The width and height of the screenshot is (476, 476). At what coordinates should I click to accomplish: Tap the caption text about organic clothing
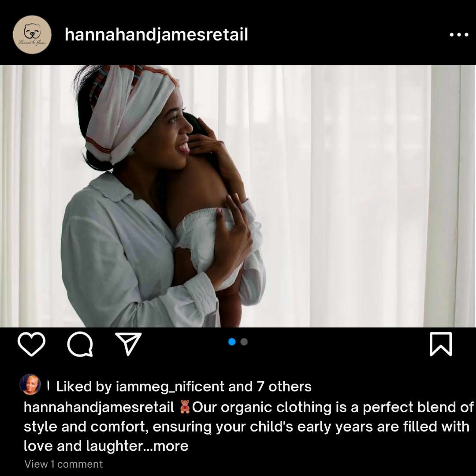(x=248, y=427)
